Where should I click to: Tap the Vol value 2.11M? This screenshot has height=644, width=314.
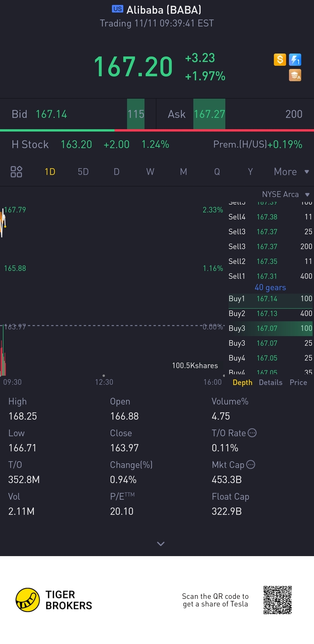(21, 511)
